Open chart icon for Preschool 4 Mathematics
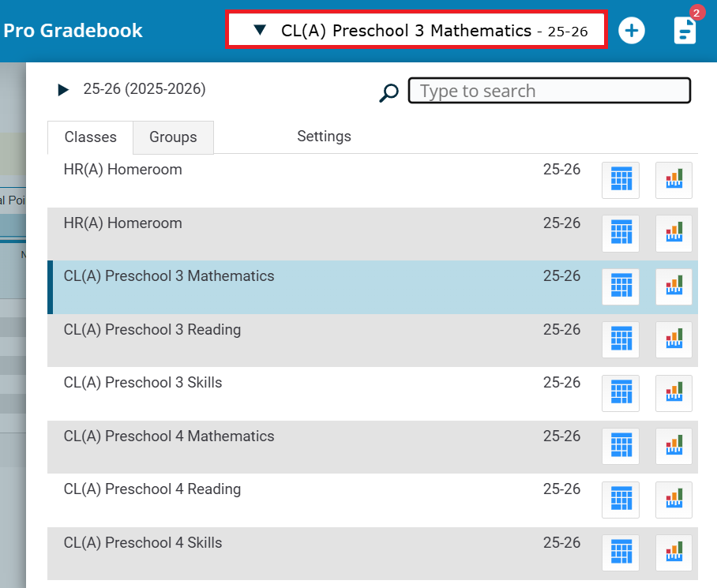This screenshot has height=588, width=717. [674, 446]
